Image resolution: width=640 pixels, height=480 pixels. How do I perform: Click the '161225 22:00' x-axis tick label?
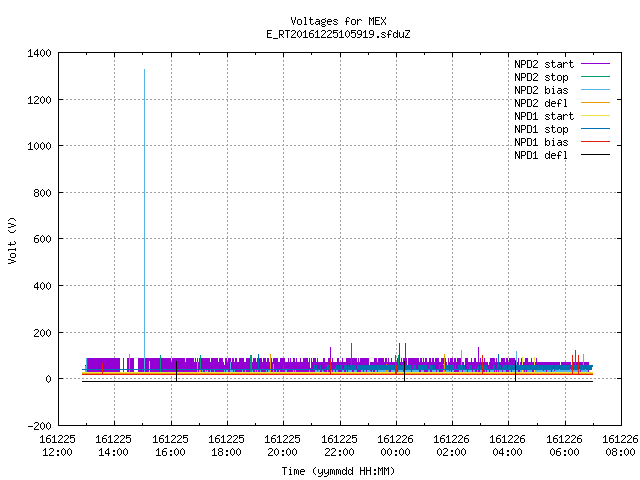(339, 446)
